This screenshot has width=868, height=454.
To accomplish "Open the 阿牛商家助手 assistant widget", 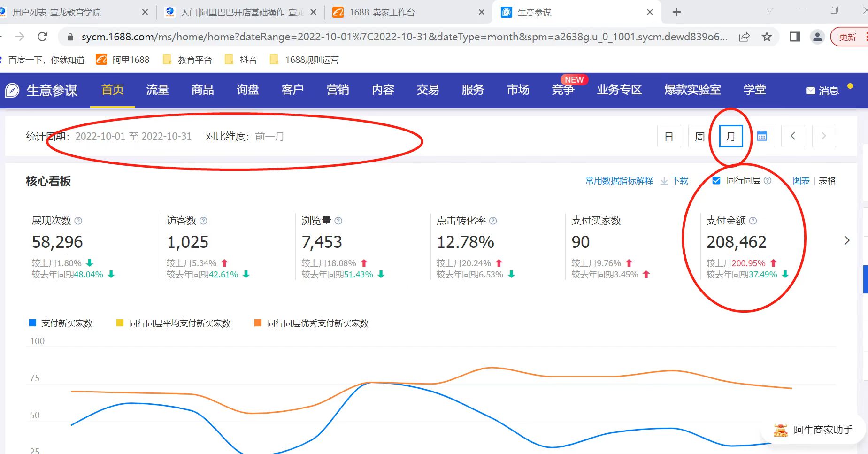I will 813,430.
